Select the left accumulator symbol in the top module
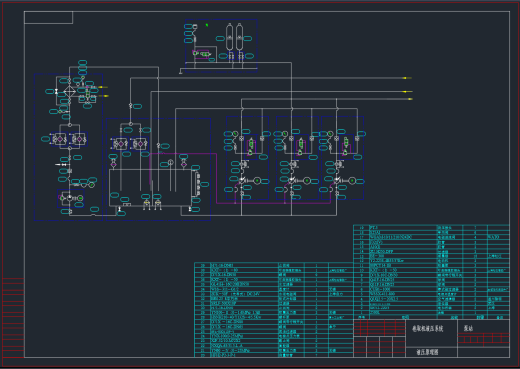This screenshot has height=369, width=520. click(x=229, y=38)
